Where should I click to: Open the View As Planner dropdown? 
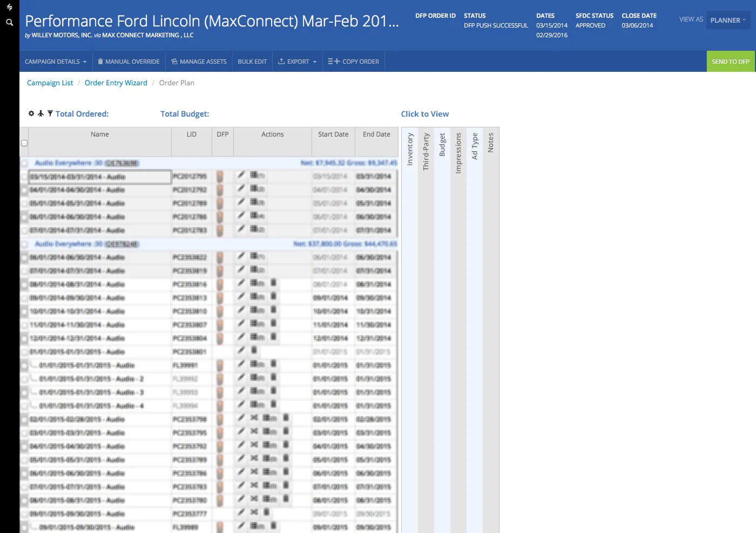728,20
